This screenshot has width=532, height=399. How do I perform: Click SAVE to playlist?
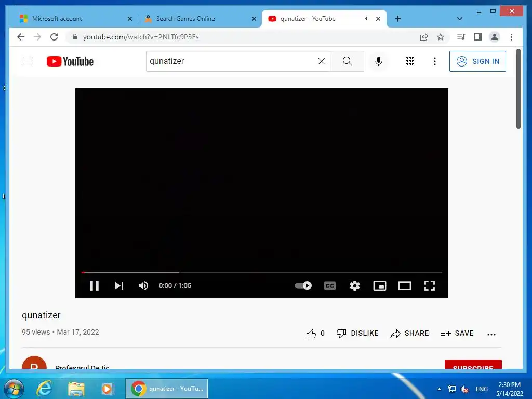[x=457, y=334]
